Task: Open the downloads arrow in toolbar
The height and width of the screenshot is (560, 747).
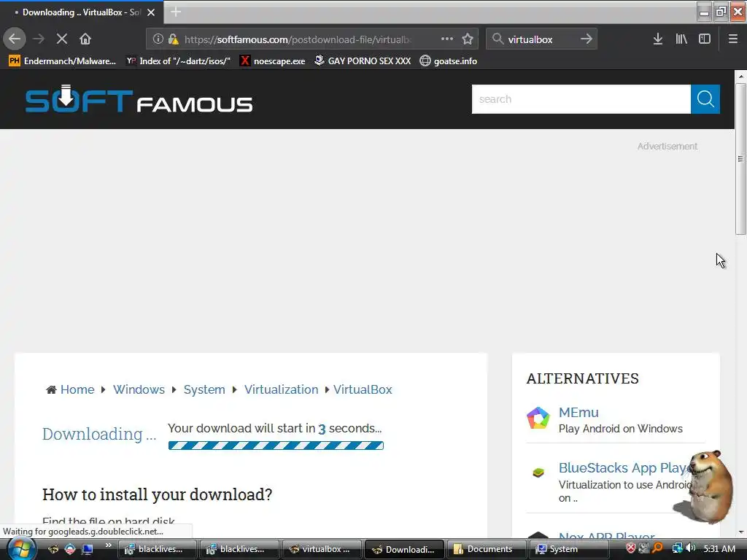Action: point(658,39)
